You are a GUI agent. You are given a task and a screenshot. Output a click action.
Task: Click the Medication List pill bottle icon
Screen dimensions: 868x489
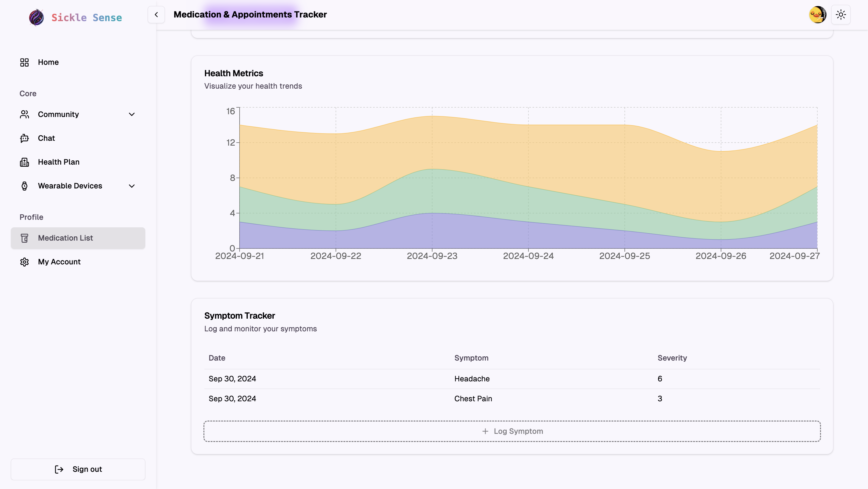pos(24,238)
